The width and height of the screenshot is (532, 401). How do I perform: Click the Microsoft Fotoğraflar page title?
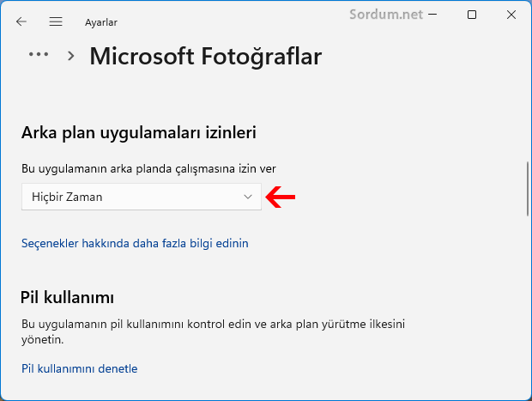click(x=206, y=57)
